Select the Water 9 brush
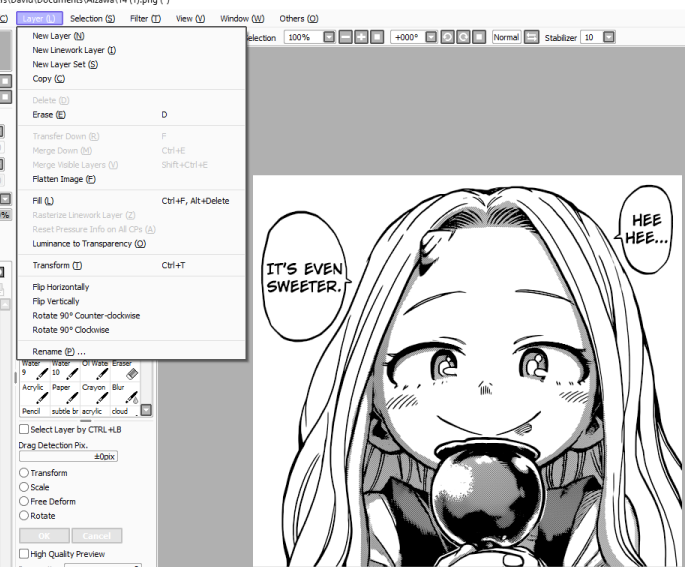The width and height of the screenshot is (685, 567). pos(35,370)
